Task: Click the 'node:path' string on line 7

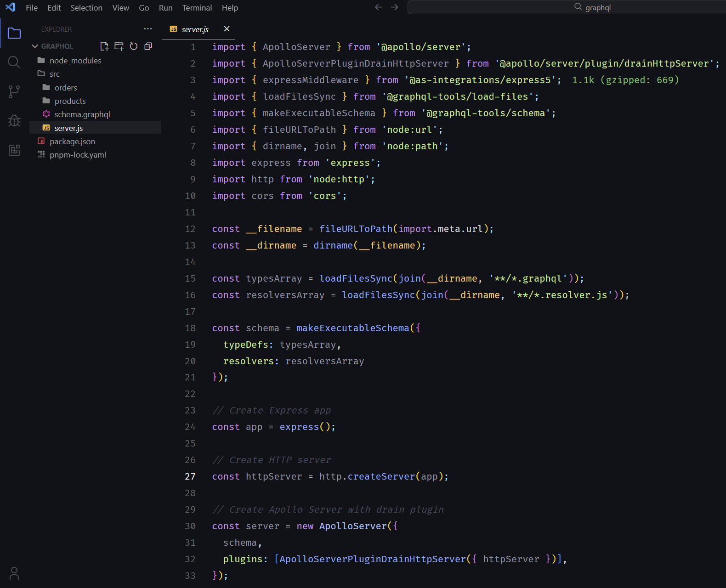Action: 413,146
